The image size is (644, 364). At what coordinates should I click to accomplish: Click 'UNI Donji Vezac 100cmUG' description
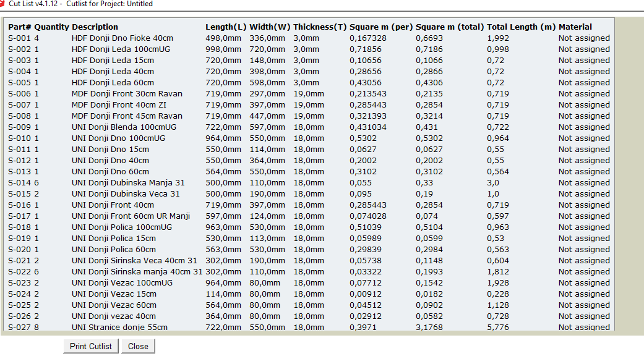[122, 283]
